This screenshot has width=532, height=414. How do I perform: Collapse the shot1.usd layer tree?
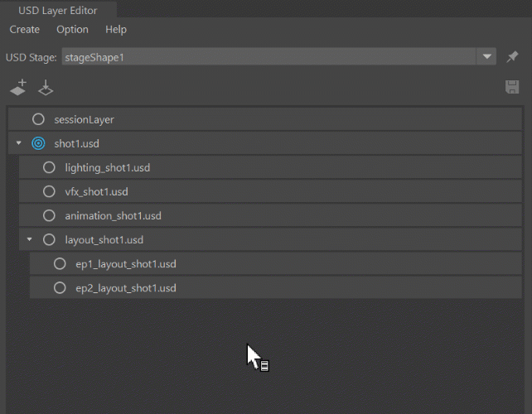19,143
